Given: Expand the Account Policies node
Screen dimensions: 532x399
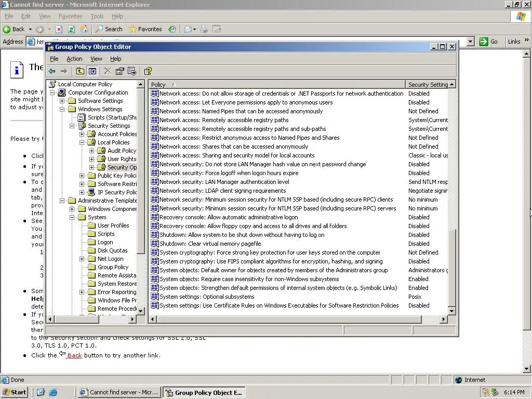Looking at the screenshot, I should coord(82,135).
